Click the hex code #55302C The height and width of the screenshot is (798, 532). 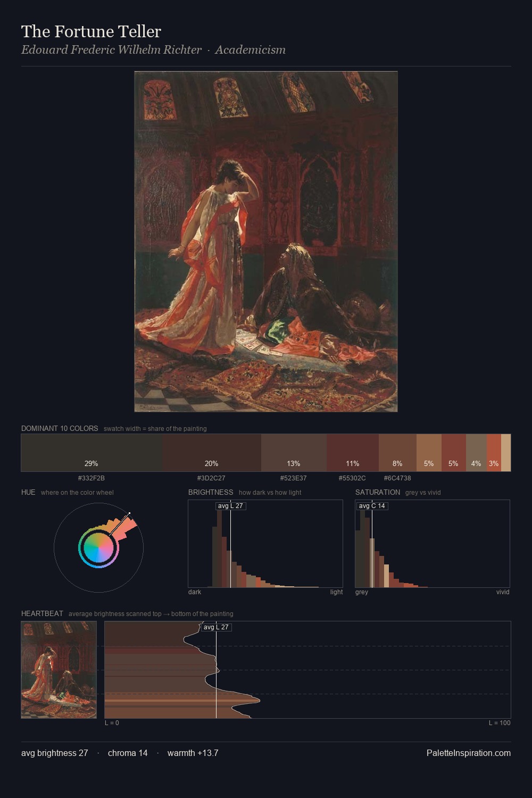[352, 478]
